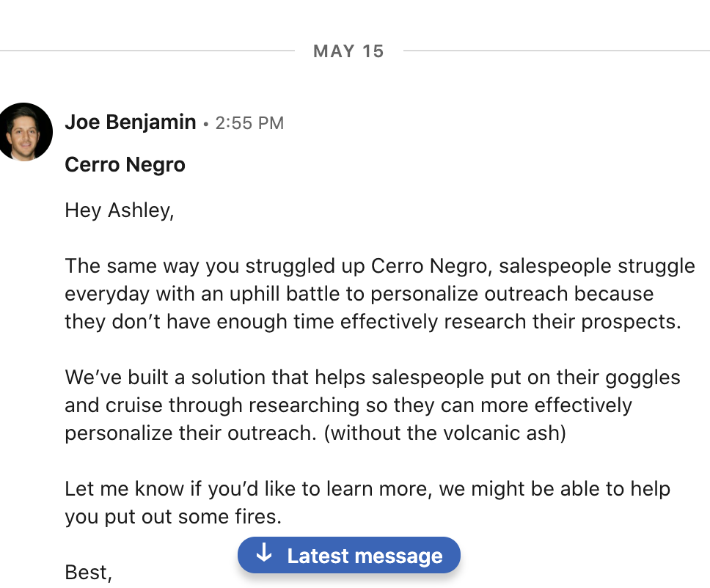The image size is (710, 588).
Task: Click the down arrow in Latest message
Action: point(264,554)
